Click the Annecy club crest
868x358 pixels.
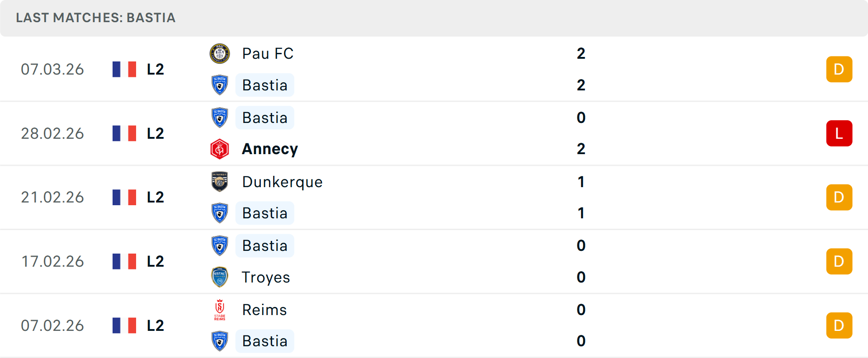(220, 149)
